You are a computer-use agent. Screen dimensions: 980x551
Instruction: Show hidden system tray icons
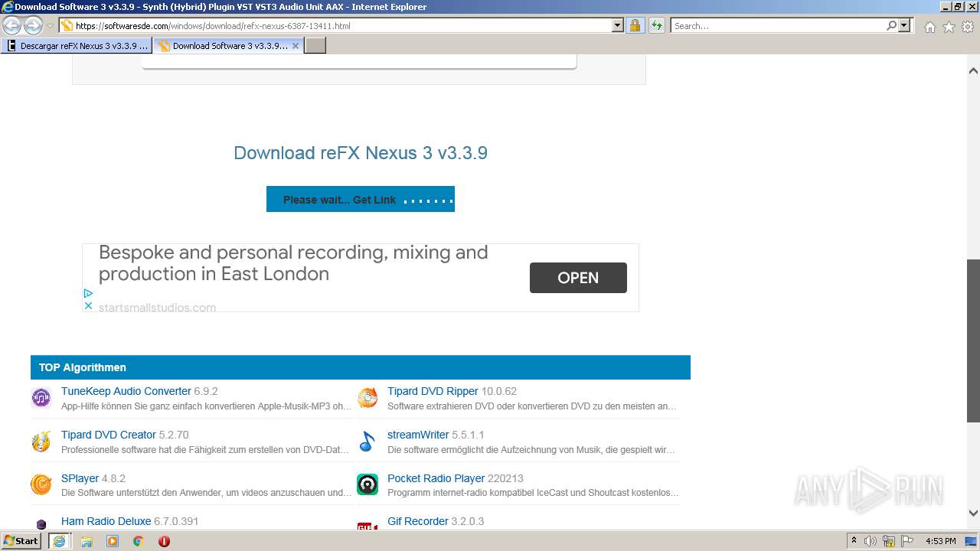coord(854,541)
